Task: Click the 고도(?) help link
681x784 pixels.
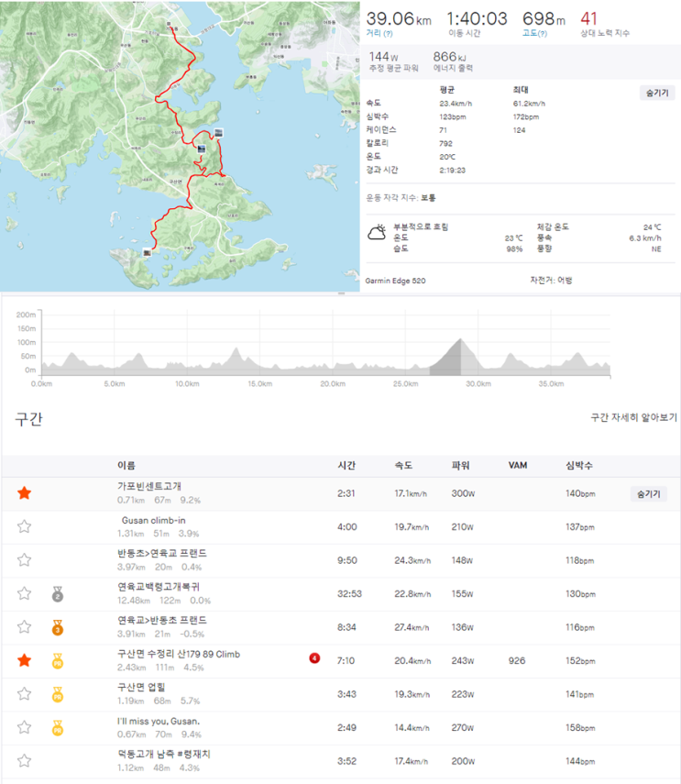Action: [534, 34]
